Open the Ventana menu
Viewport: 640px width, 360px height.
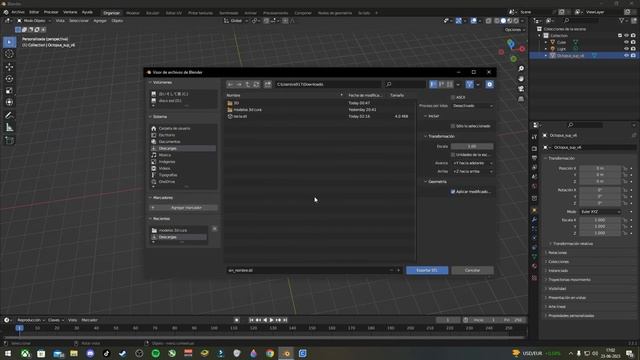pos(70,12)
